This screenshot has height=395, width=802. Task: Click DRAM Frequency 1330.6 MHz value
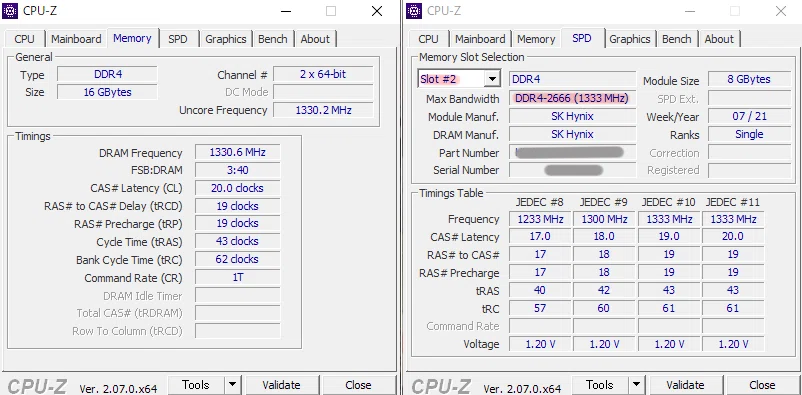237,152
